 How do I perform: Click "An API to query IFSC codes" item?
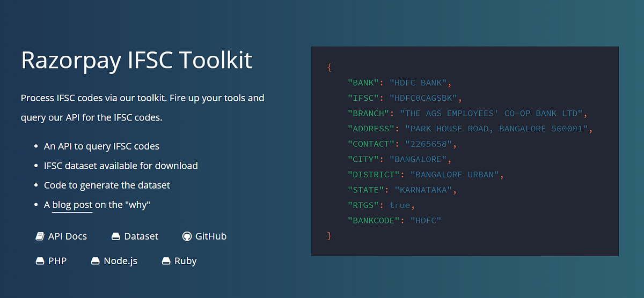pyautogui.click(x=101, y=146)
